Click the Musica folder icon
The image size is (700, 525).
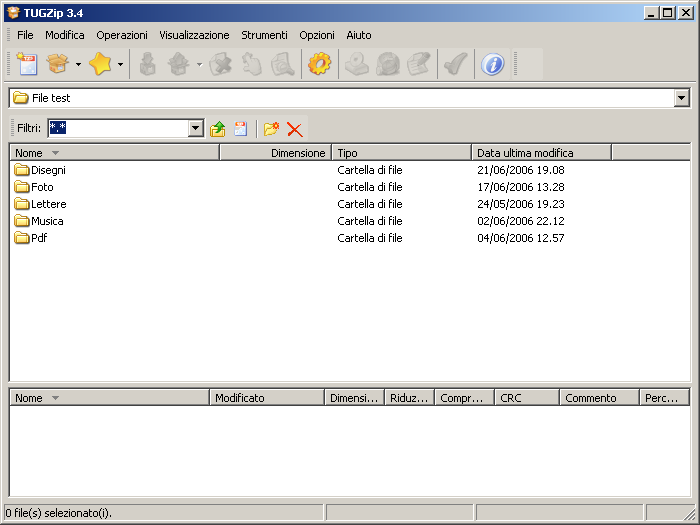pyautogui.click(x=21, y=221)
